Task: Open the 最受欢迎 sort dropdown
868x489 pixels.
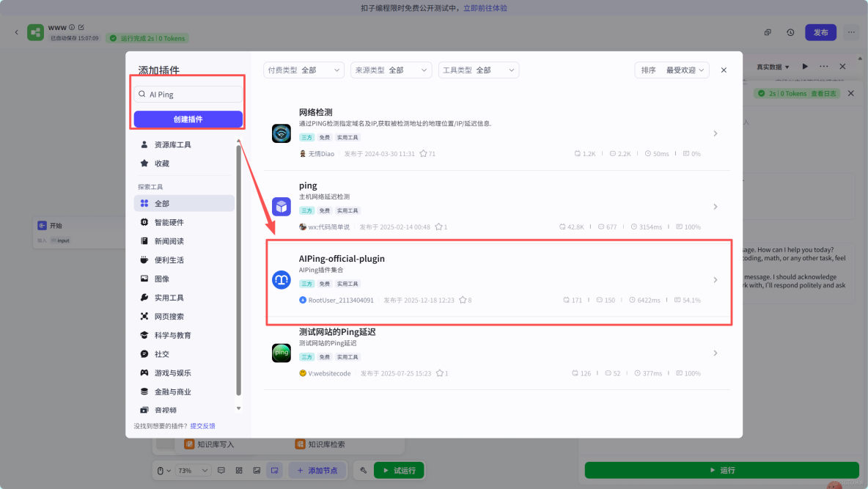Action: point(672,70)
